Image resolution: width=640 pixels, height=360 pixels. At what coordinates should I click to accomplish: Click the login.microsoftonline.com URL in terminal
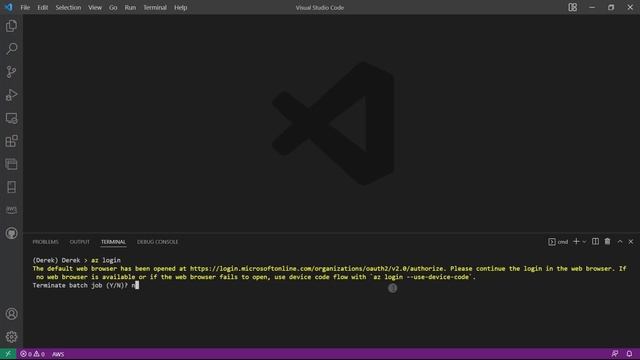316,269
